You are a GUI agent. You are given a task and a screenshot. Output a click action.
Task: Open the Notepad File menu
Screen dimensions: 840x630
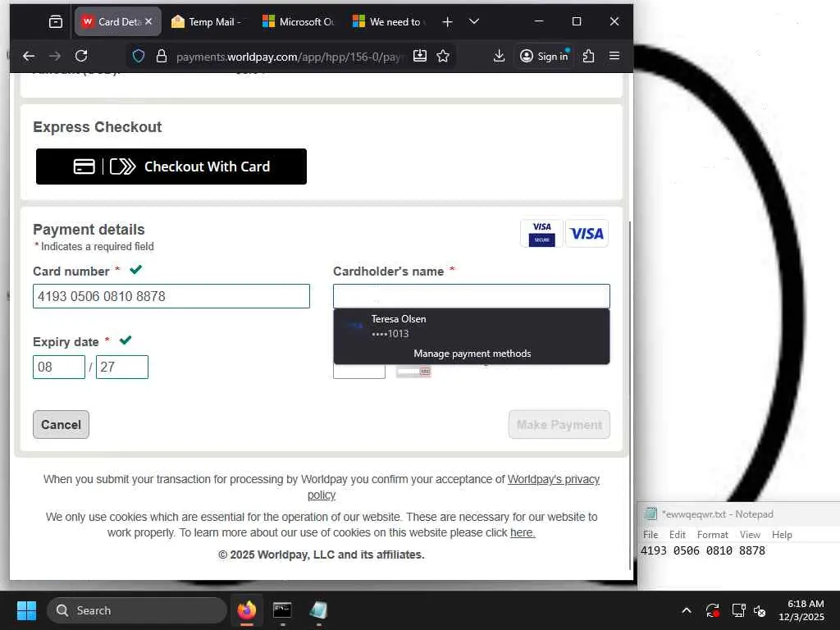(651, 535)
